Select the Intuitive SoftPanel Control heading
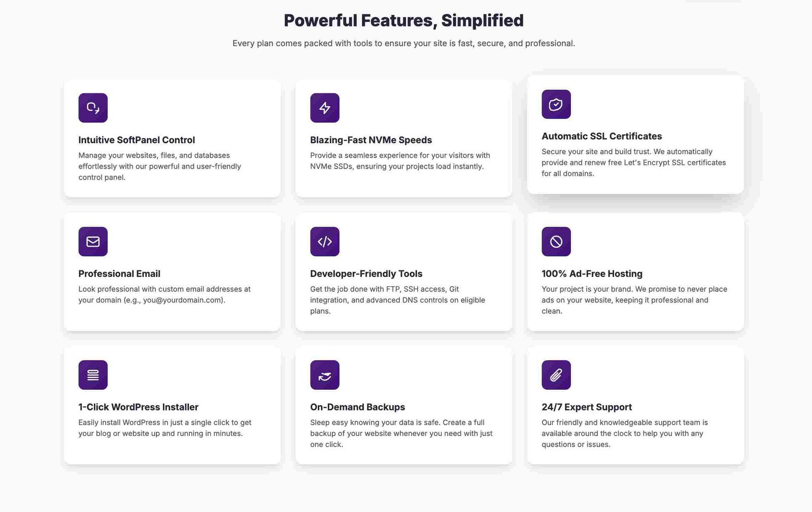This screenshot has height=512, width=812. tap(137, 140)
